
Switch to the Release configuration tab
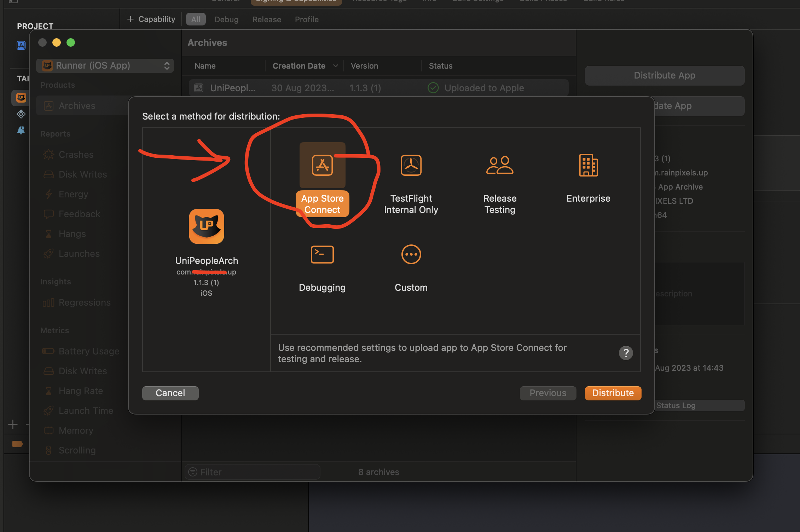pos(267,19)
